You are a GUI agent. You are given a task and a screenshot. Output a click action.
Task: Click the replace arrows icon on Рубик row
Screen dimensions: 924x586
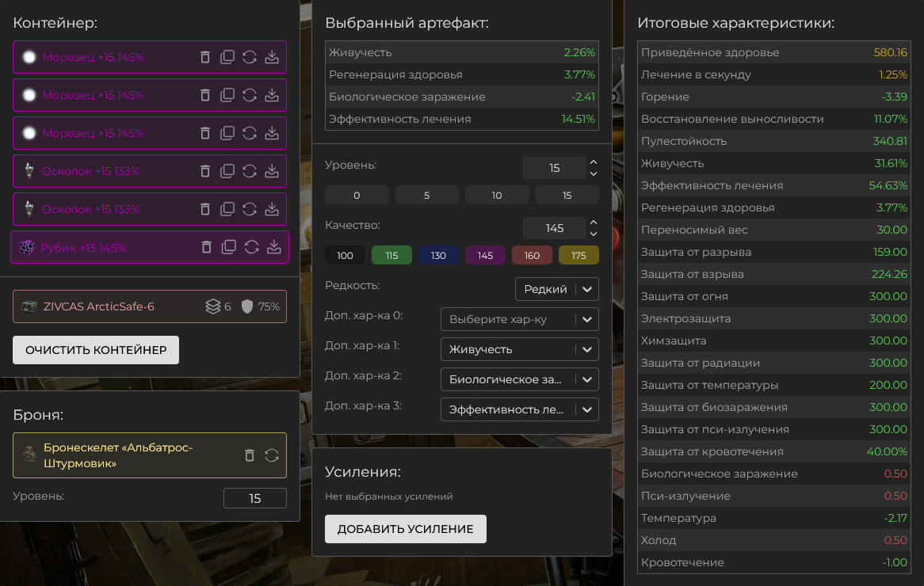coord(251,247)
